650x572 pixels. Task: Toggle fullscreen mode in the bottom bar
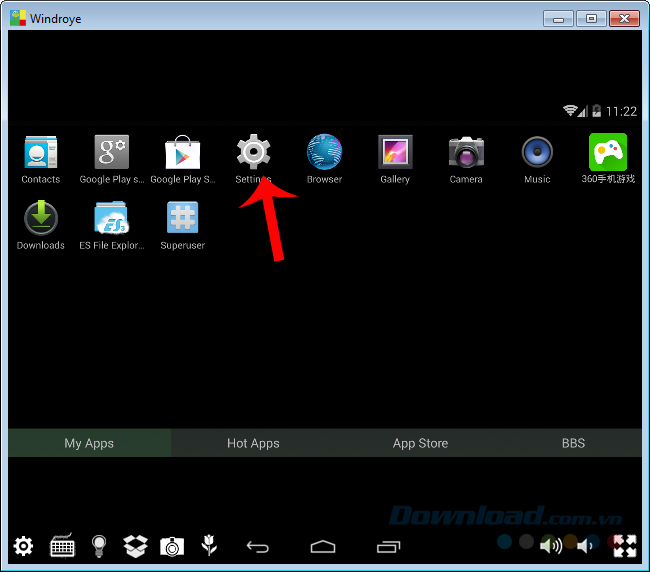[625, 546]
